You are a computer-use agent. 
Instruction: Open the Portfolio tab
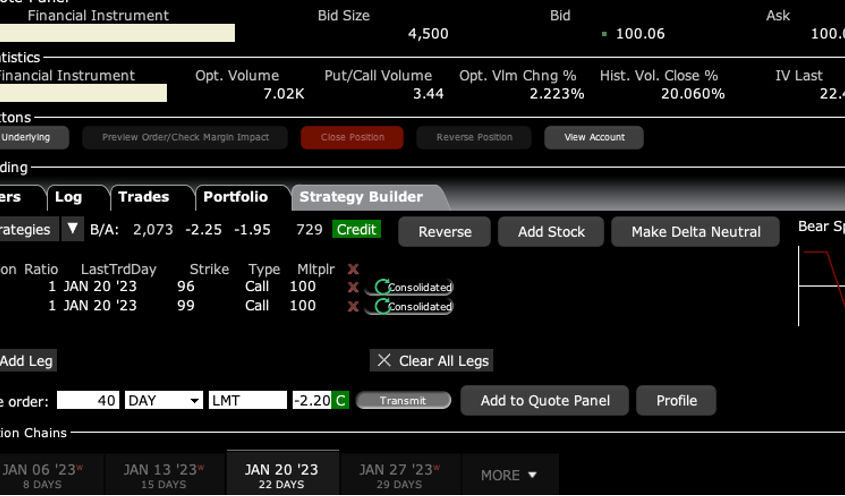point(235,197)
